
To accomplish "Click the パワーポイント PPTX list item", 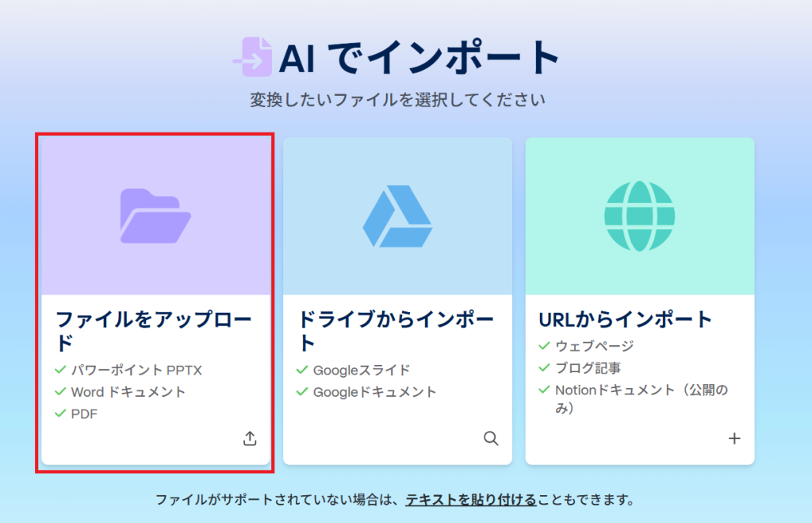I will 136,370.
